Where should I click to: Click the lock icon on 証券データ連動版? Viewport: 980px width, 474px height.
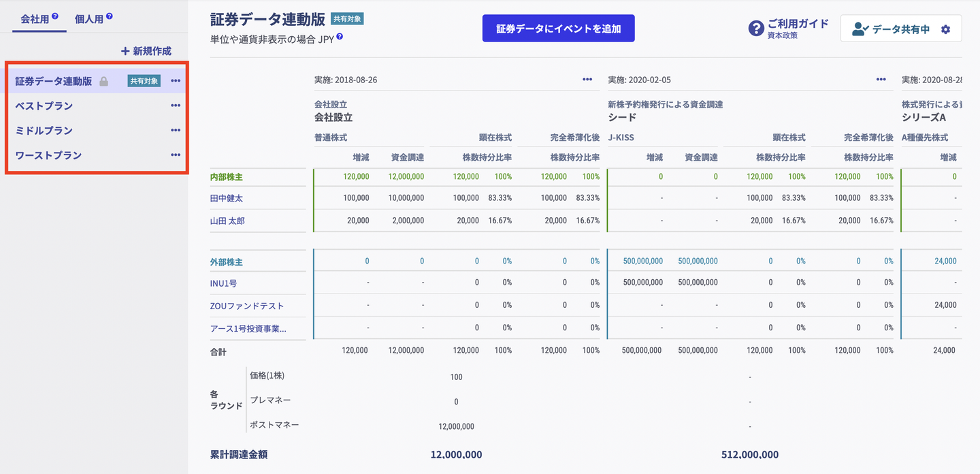(x=103, y=81)
